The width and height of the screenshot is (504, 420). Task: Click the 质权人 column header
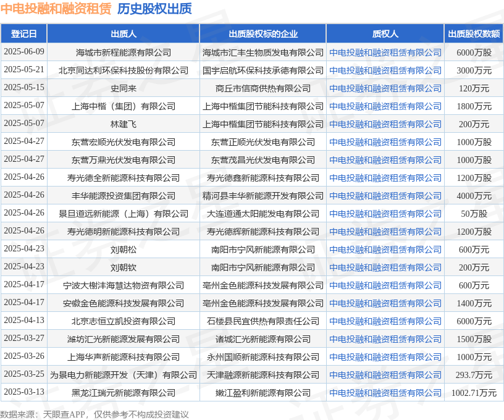(x=385, y=34)
